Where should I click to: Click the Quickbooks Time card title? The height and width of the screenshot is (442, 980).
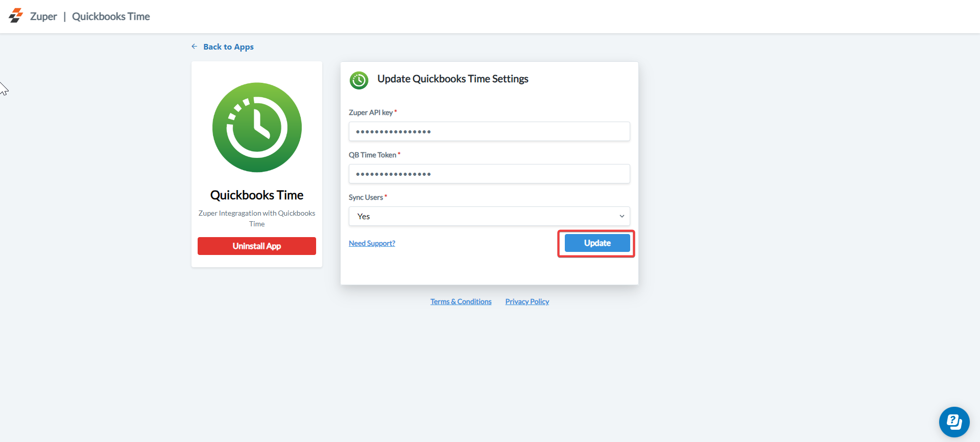point(257,195)
